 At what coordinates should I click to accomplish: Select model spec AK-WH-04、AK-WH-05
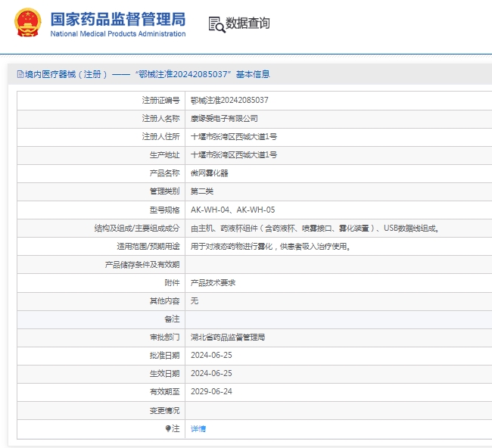click(233, 210)
